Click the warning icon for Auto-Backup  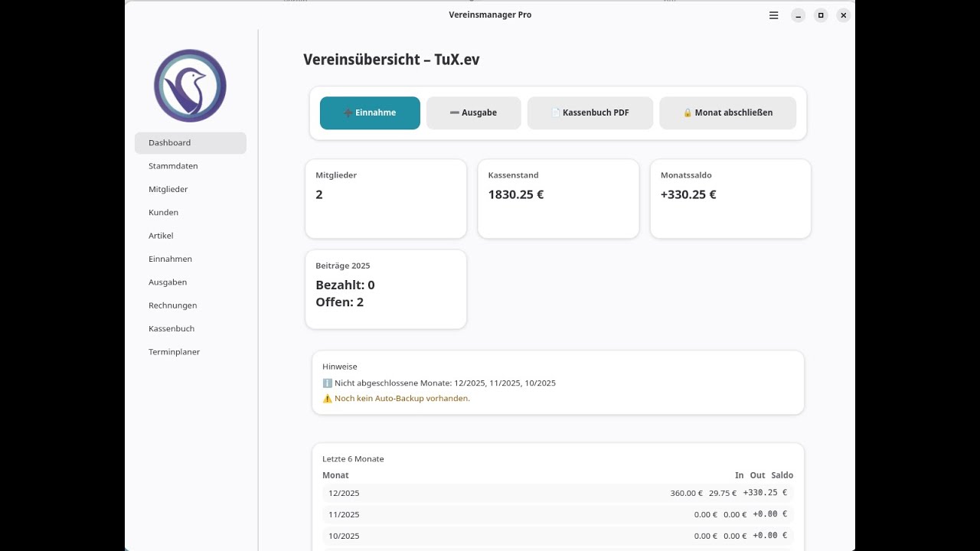[328, 399]
